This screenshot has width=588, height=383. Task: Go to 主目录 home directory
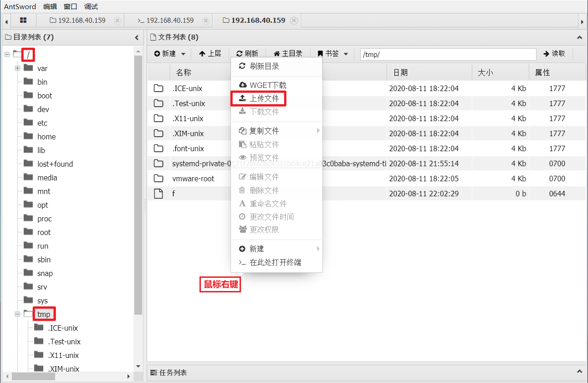(x=288, y=54)
